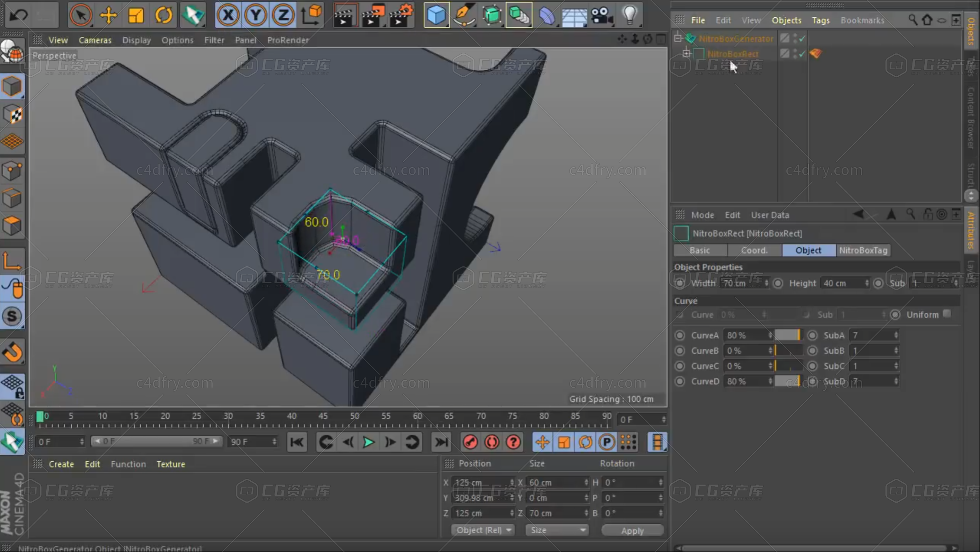Viewport: 980px width, 552px height.
Task: Open the Subdivision Surface generator menu
Action: (x=492, y=15)
